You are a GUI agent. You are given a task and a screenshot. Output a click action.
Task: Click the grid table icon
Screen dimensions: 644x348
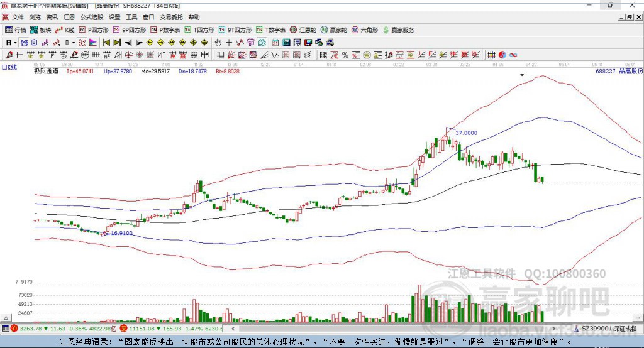[x=491, y=55]
